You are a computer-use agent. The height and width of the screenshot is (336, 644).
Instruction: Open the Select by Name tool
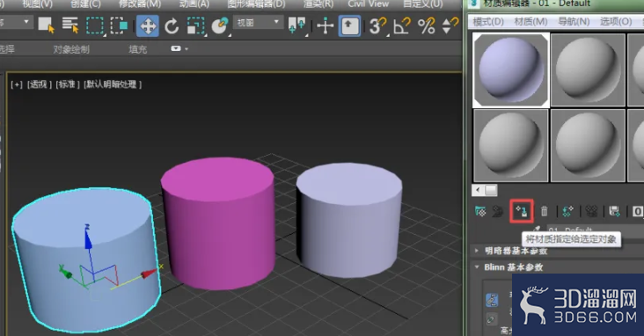[70, 25]
